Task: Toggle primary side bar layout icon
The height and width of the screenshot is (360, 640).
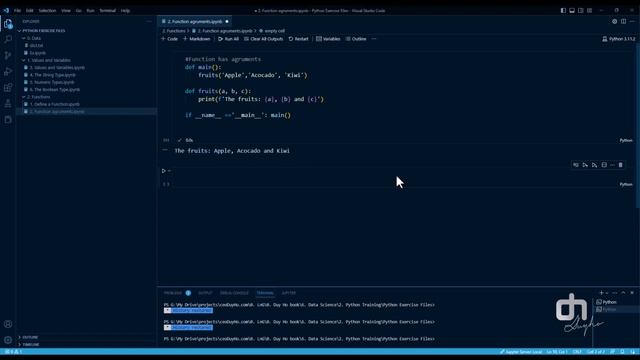Action: (563, 11)
